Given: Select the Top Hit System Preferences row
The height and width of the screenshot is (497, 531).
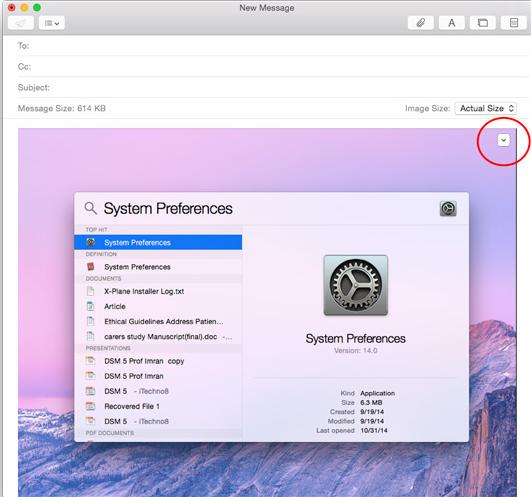Looking at the screenshot, I should [x=158, y=242].
